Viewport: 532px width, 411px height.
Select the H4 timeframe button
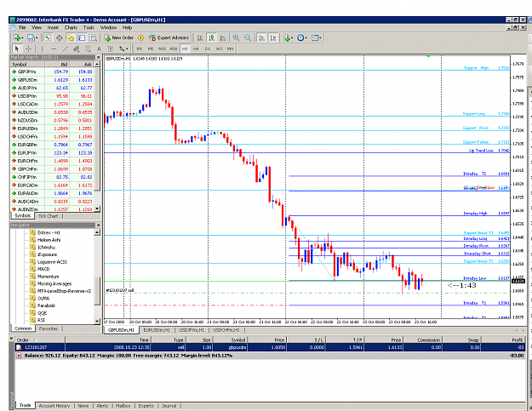coord(196,49)
